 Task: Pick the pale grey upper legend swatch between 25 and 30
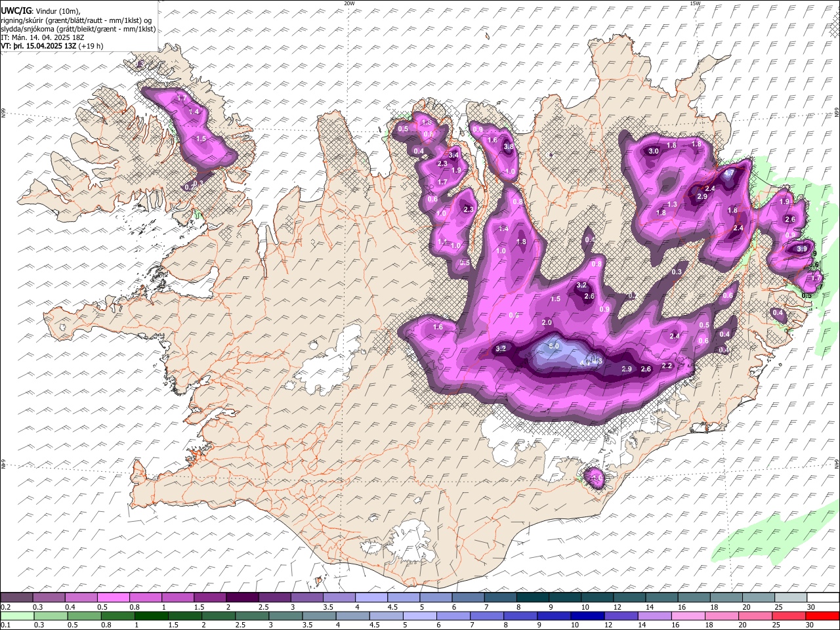[791, 597]
